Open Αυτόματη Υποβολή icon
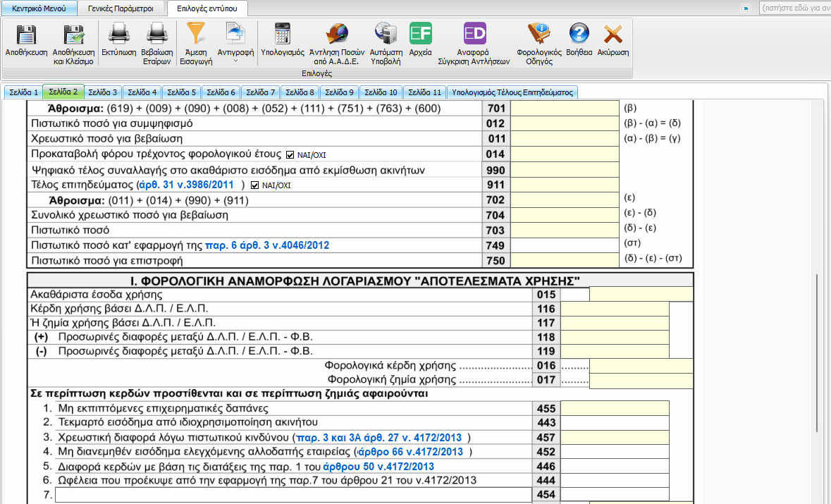The height and width of the screenshot is (504, 831). (386, 35)
